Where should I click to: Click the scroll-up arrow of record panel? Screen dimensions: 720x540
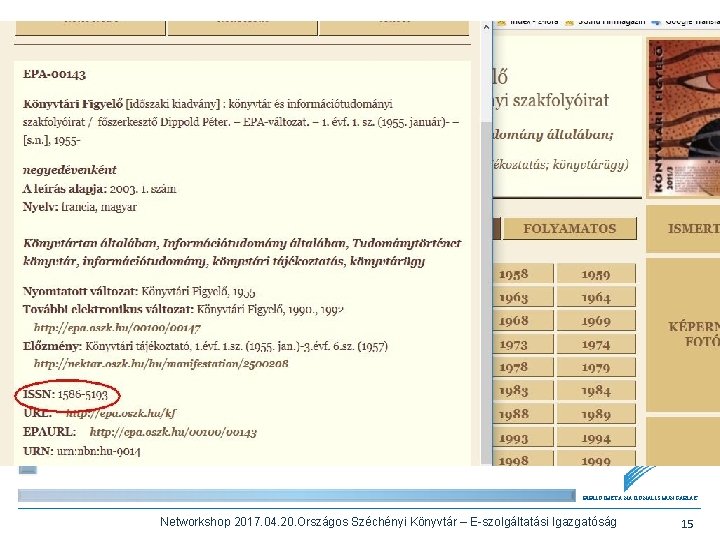pyautogui.click(x=486, y=27)
